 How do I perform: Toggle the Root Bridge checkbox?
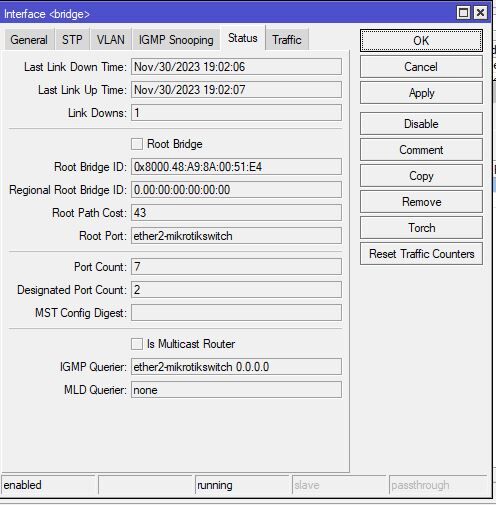(137, 144)
